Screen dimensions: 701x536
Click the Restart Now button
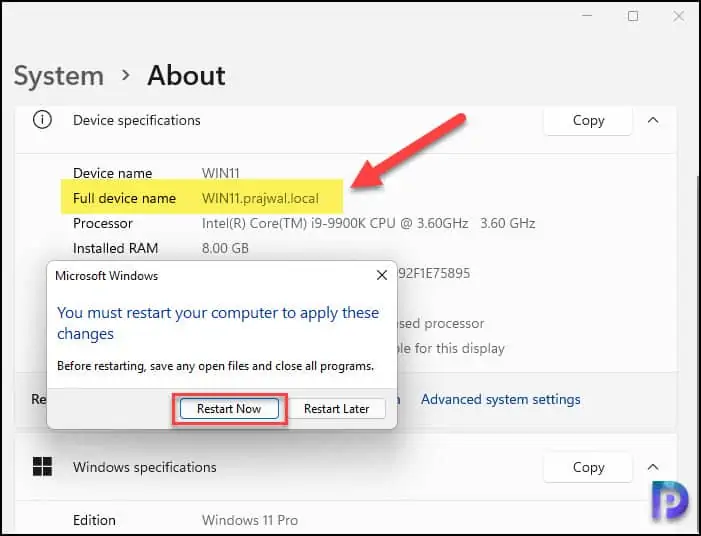point(229,408)
